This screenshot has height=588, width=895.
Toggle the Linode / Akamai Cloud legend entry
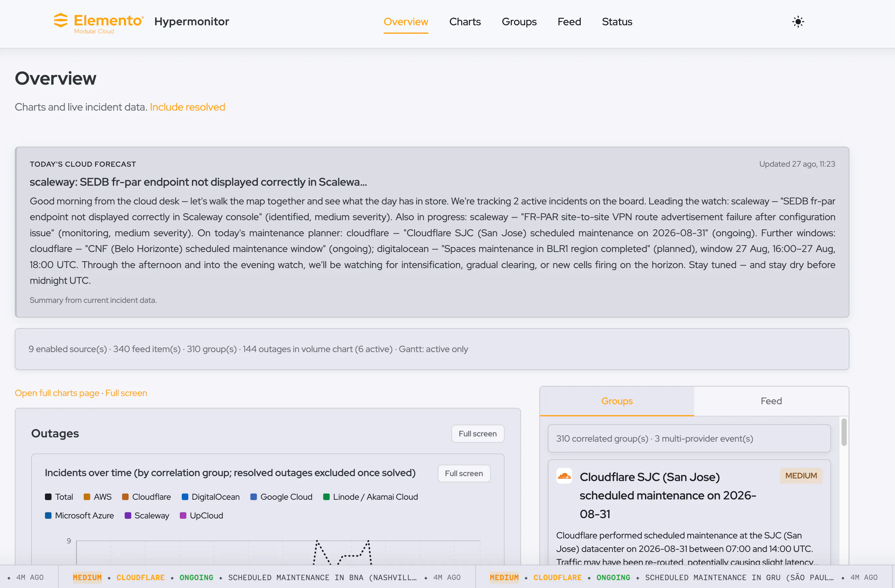coord(370,496)
